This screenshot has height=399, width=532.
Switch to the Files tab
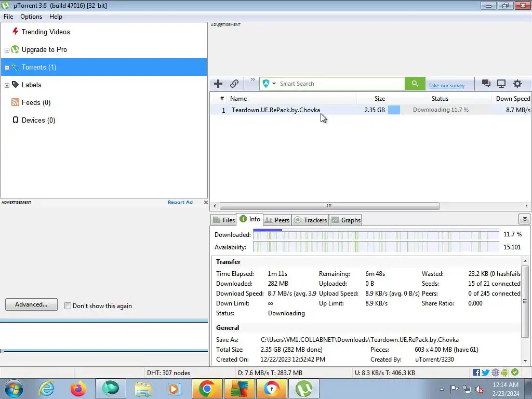click(x=224, y=220)
